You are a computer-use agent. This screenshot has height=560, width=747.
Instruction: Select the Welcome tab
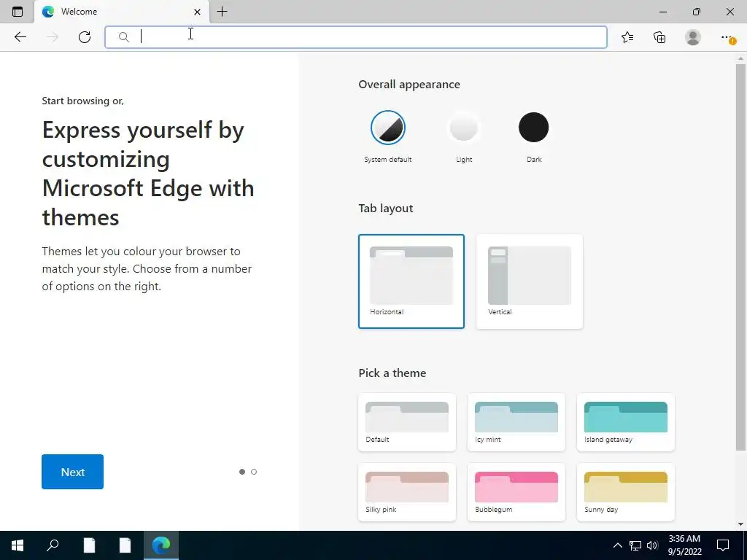[122, 12]
